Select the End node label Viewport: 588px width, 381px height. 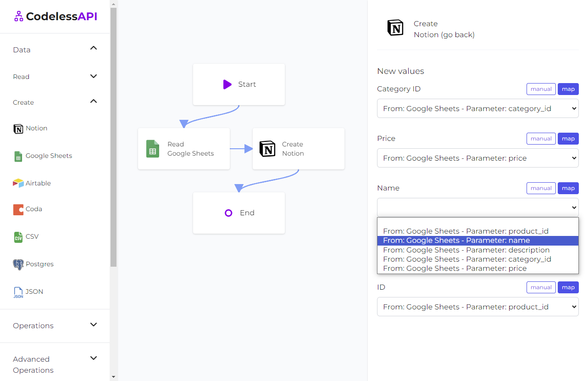(x=247, y=213)
